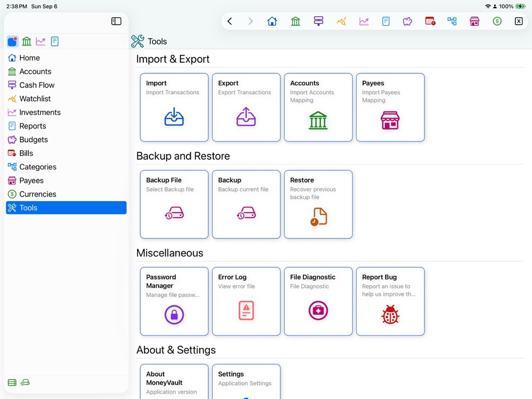Open Investments in the sidebar
Screen dimensions: 532x399
pyautogui.click(x=66, y=112)
